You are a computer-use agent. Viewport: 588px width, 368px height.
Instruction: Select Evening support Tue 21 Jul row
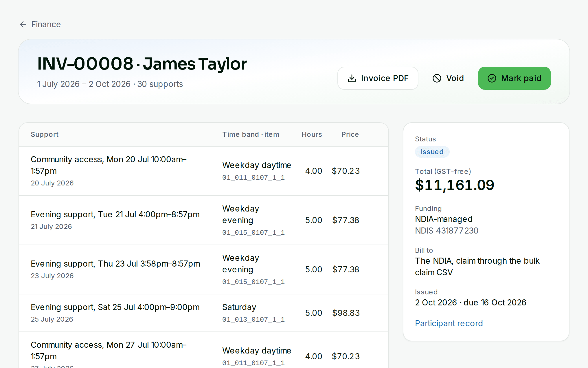coord(204,220)
